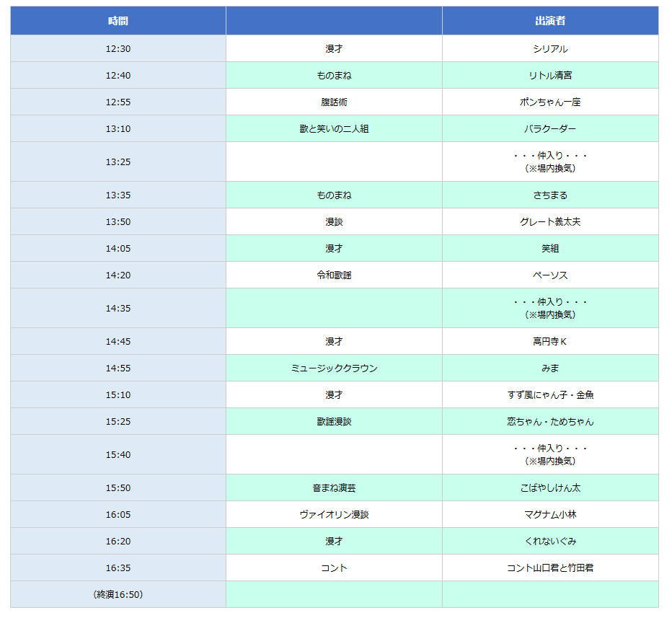The width and height of the screenshot is (672, 618).
Task: Click the コント genre cell at 16:35
Action: [335, 568]
